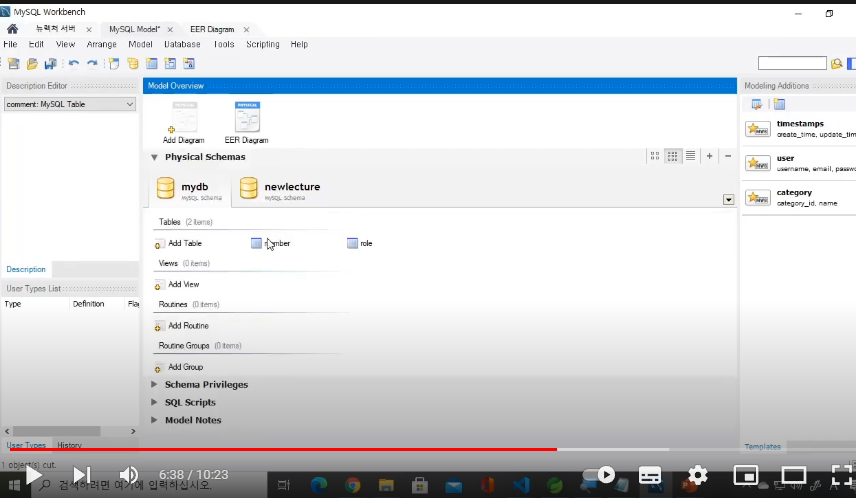
Task: Open the EER Diagram thumbnail
Action: click(x=247, y=123)
